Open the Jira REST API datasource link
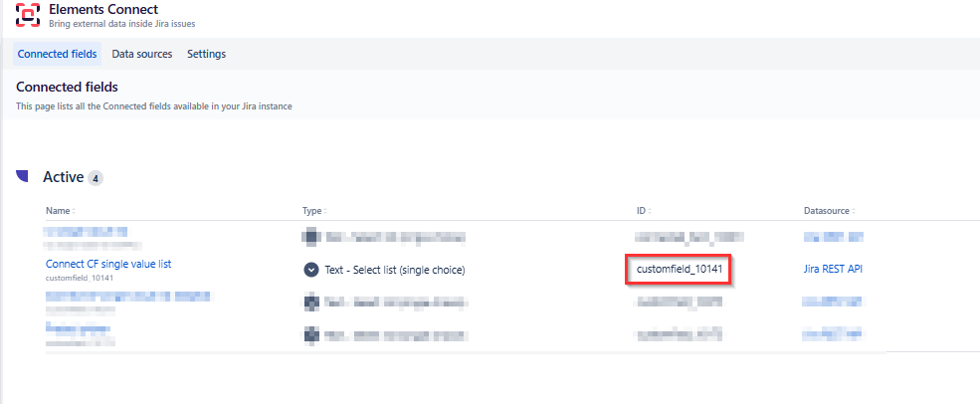 833,270
